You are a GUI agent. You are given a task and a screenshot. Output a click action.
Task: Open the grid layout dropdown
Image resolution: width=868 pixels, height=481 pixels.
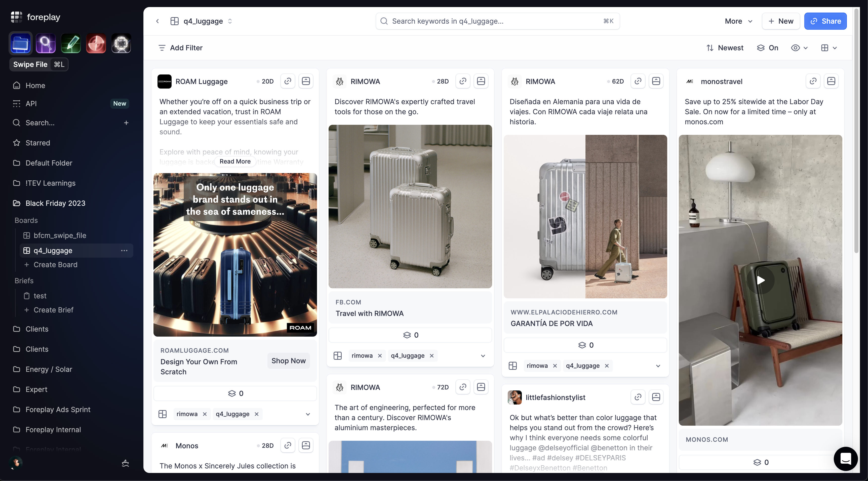coord(828,48)
